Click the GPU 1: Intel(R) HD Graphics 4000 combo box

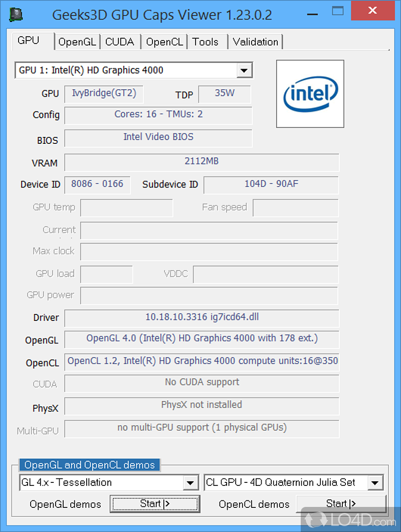(x=134, y=70)
